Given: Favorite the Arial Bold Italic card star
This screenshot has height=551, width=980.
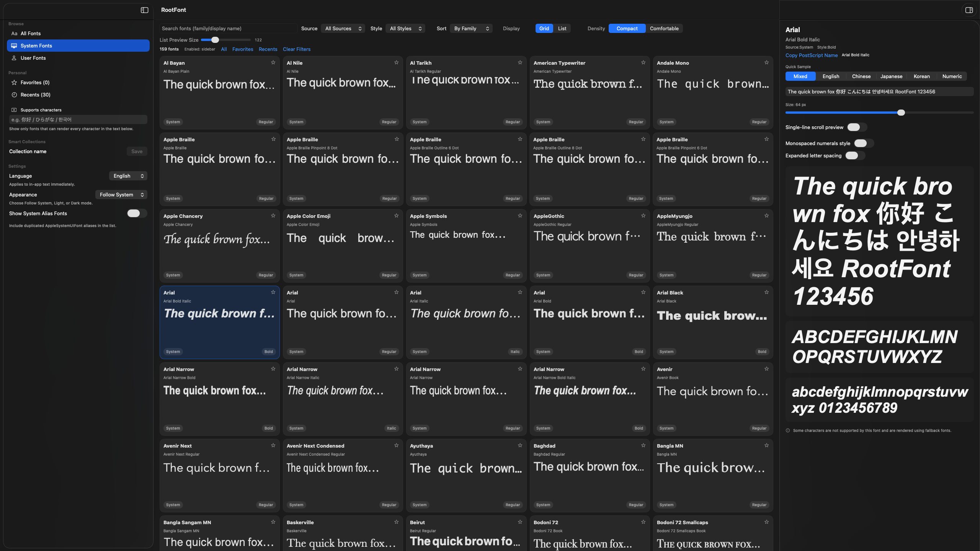Looking at the screenshot, I should 273,292.
